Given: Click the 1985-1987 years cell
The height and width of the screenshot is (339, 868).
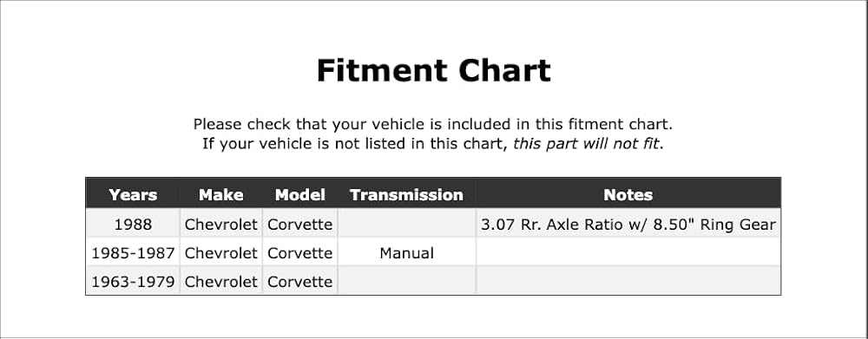Looking at the screenshot, I should tap(133, 253).
